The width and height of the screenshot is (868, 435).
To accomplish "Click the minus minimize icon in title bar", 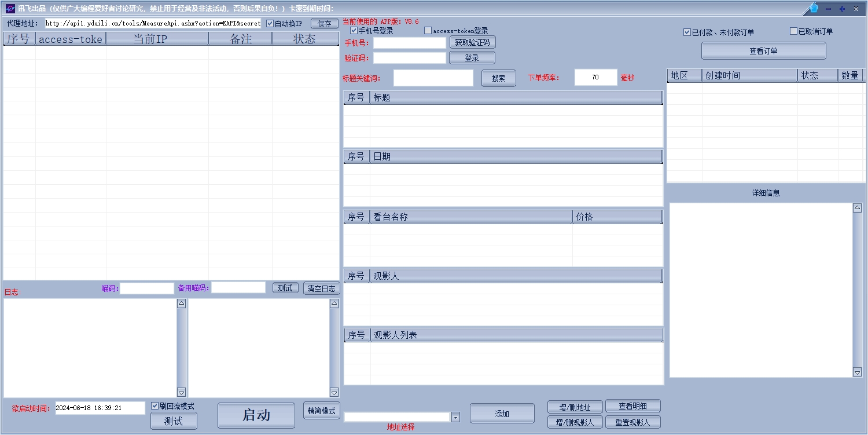I will 828,9.
